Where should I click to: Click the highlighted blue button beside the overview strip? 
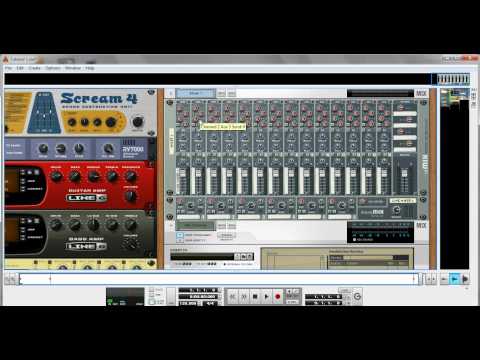click(454, 279)
